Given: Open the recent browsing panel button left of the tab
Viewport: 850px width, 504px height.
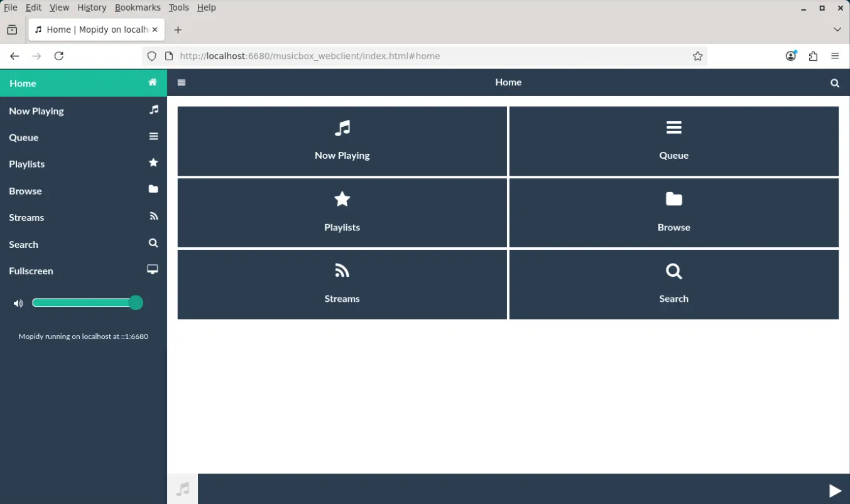Looking at the screenshot, I should coord(12,29).
